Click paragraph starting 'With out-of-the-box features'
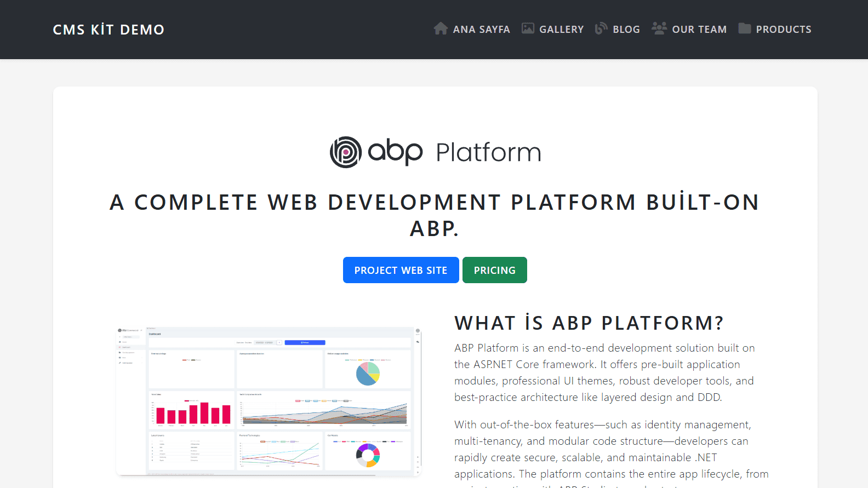This screenshot has width=868, height=488. point(612,455)
